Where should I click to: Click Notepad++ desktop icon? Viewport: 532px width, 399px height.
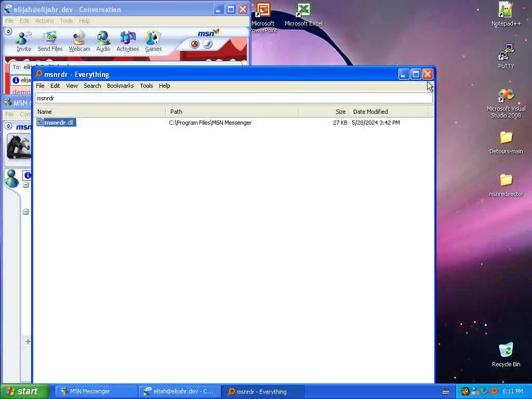click(x=506, y=14)
